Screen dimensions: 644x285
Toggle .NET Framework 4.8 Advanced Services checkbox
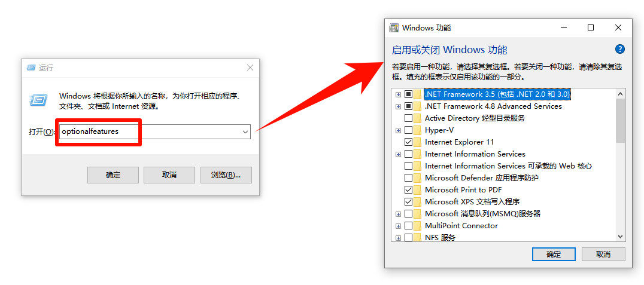point(408,106)
